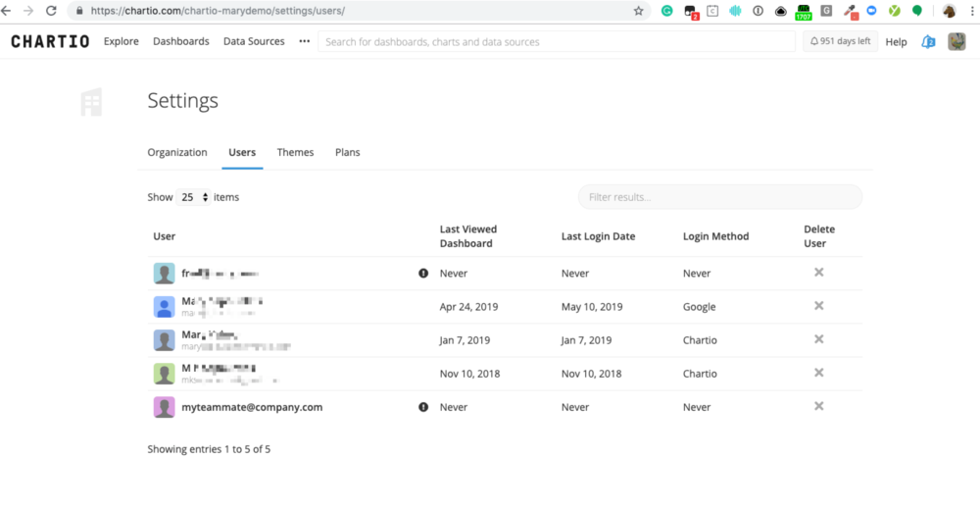Click Showing entries 1 to 5 of 5

(x=209, y=449)
